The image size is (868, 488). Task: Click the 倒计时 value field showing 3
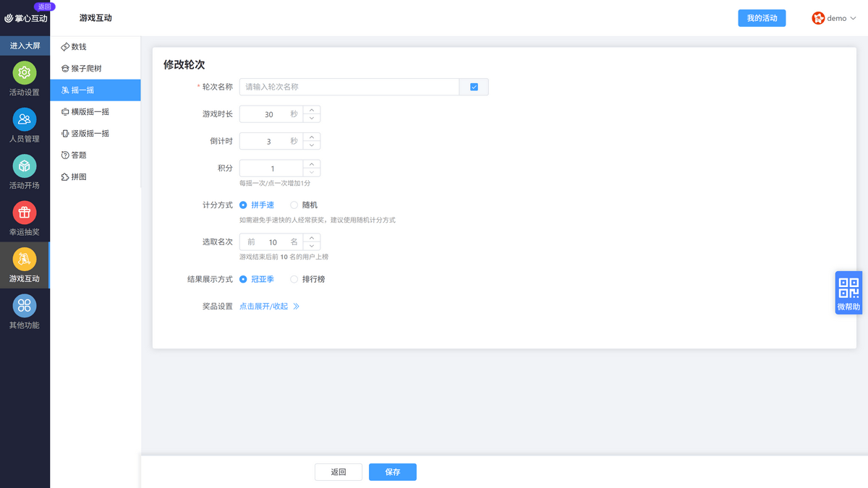click(271, 141)
